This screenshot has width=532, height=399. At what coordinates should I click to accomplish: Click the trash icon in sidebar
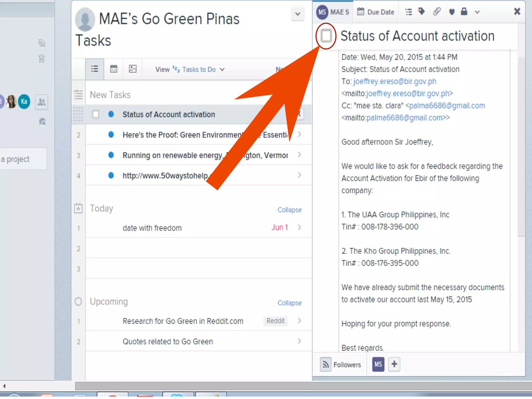pyautogui.click(x=42, y=59)
